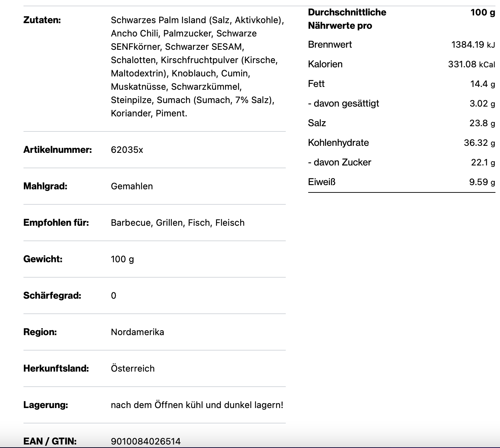Click the Lagerung storage instruction text
500x448 pixels.
point(197,405)
